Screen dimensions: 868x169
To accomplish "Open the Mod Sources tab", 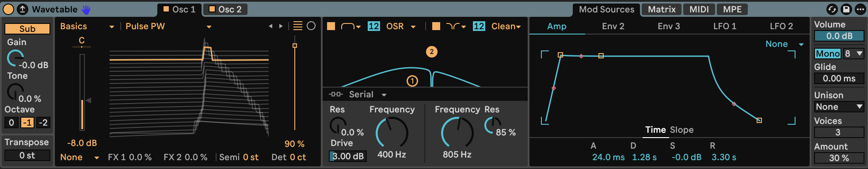I will point(606,9).
